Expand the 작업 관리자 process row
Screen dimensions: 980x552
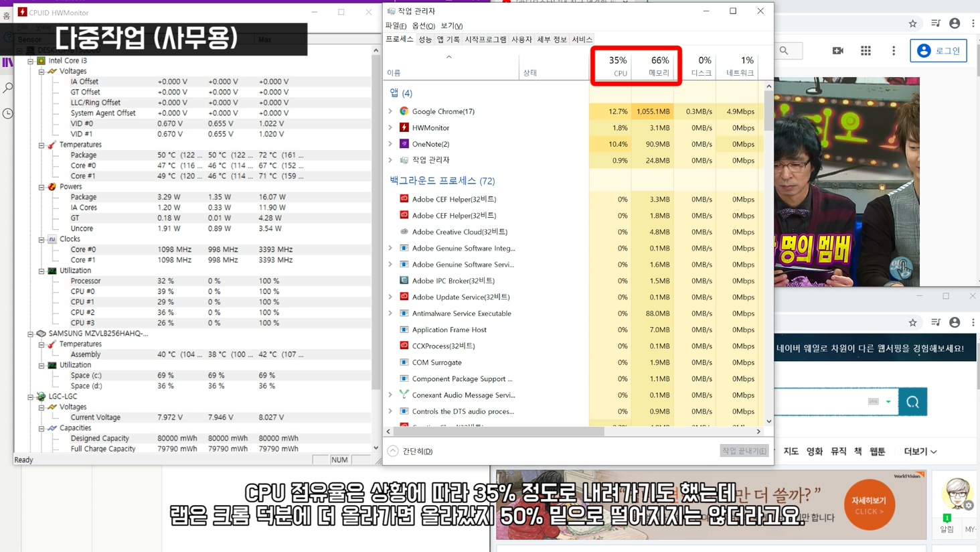click(x=390, y=160)
